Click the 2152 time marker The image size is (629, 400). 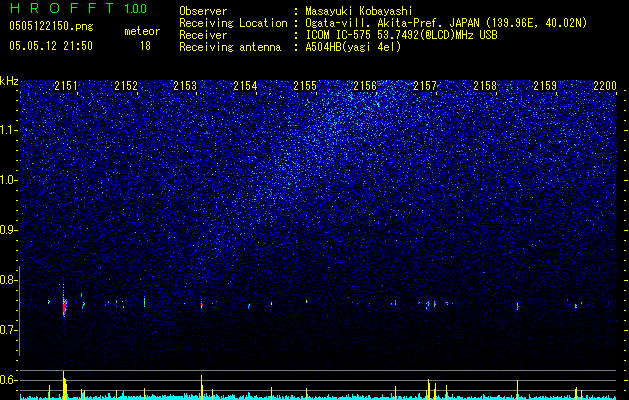pos(126,86)
